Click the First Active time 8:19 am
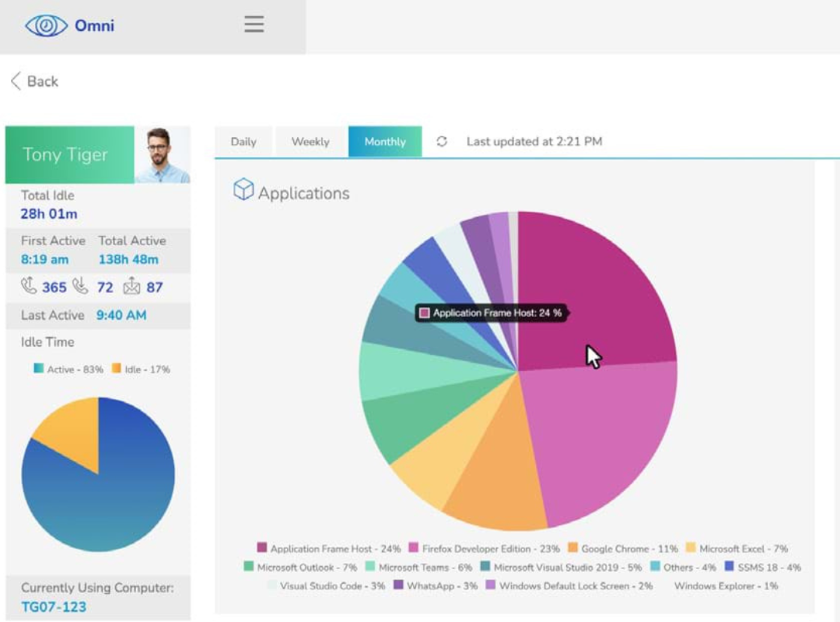Screen dimensions: 840x622 click(x=44, y=259)
